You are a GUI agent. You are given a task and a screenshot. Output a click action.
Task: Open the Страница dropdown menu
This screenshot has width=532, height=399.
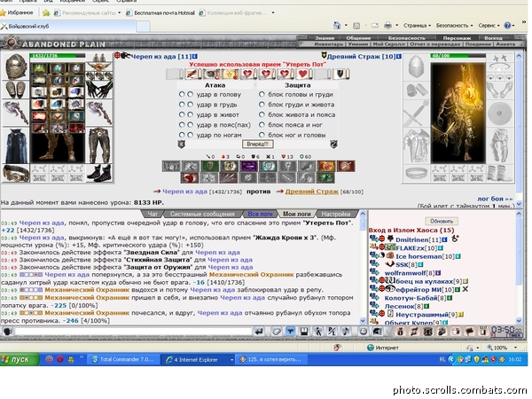[x=417, y=26]
